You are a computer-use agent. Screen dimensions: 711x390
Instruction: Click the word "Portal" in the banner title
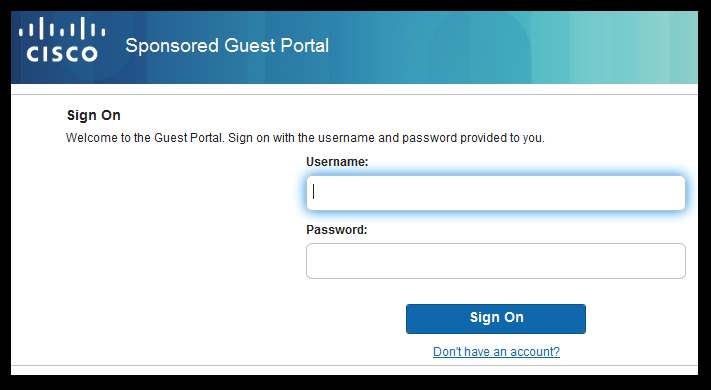[x=305, y=46]
